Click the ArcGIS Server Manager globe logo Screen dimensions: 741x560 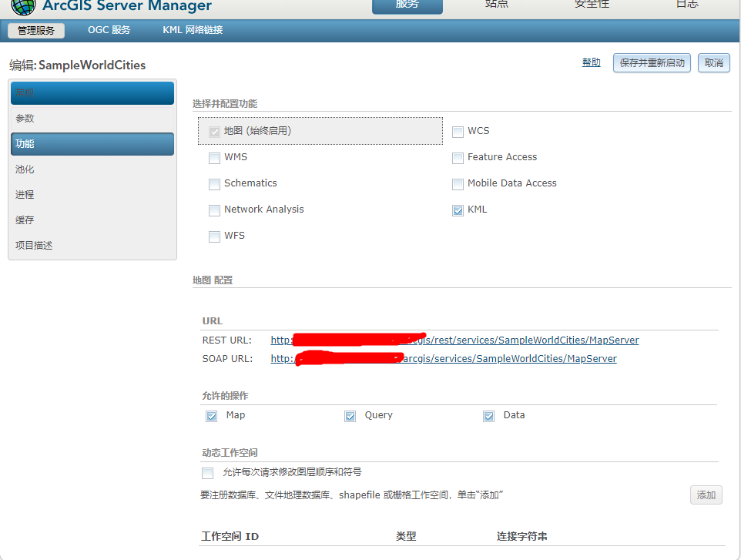(23, 7)
